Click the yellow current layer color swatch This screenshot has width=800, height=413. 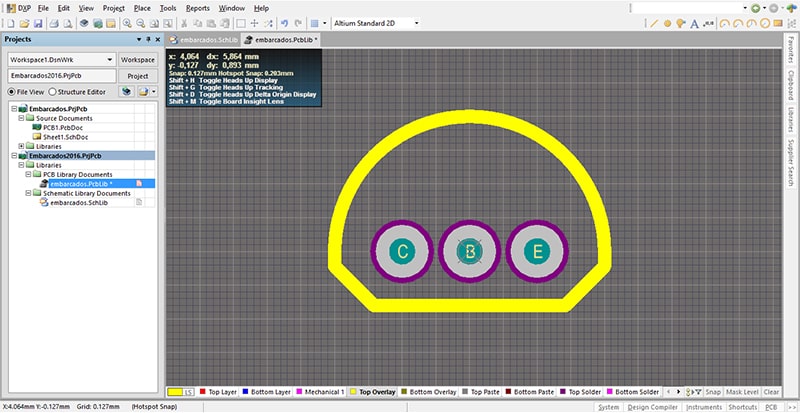(180, 392)
